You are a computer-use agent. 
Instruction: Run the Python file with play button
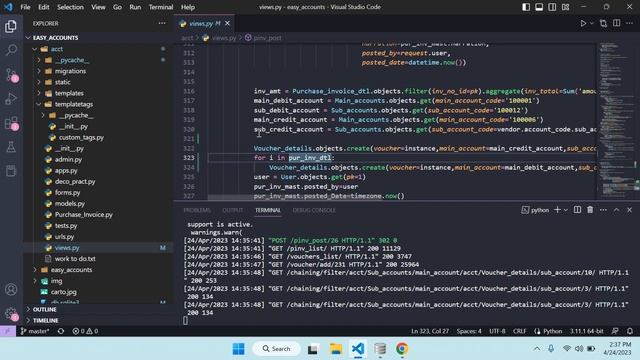click(x=583, y=24)
